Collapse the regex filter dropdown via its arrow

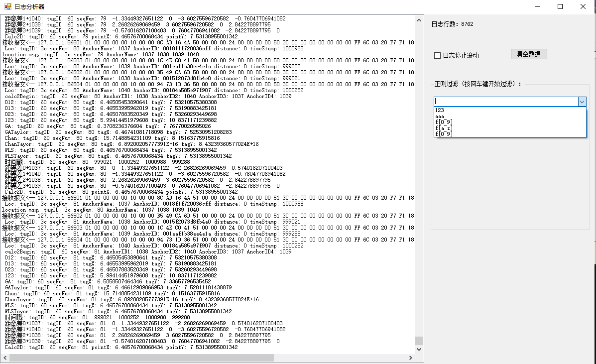(x=582, y=102)
